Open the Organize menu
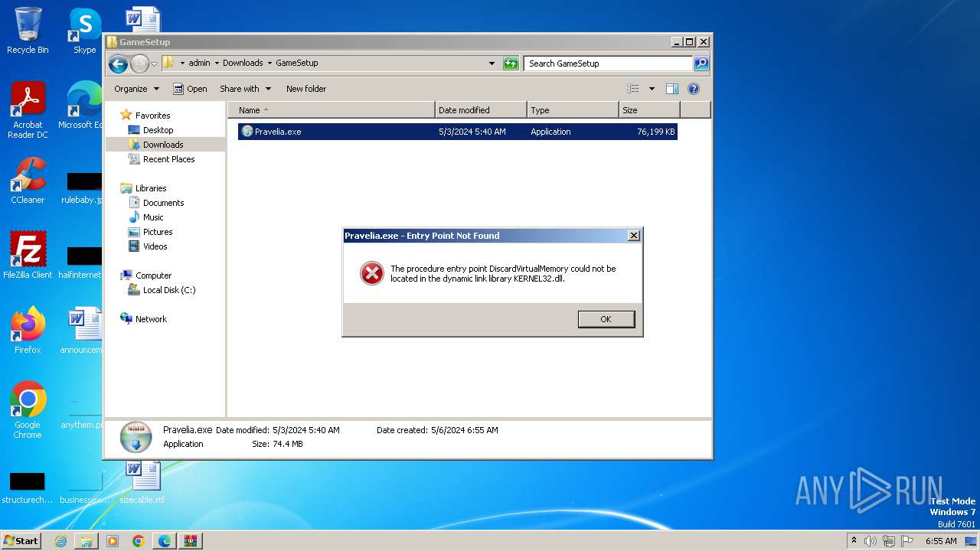Image resolution: width=980 pixels, height=551 pixels. (x=136, y=89)
